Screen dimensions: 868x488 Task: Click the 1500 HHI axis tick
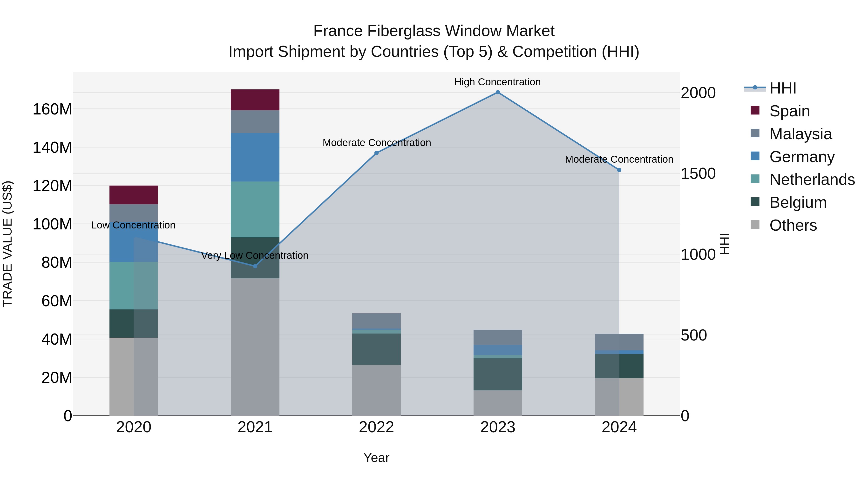point(698,174)
